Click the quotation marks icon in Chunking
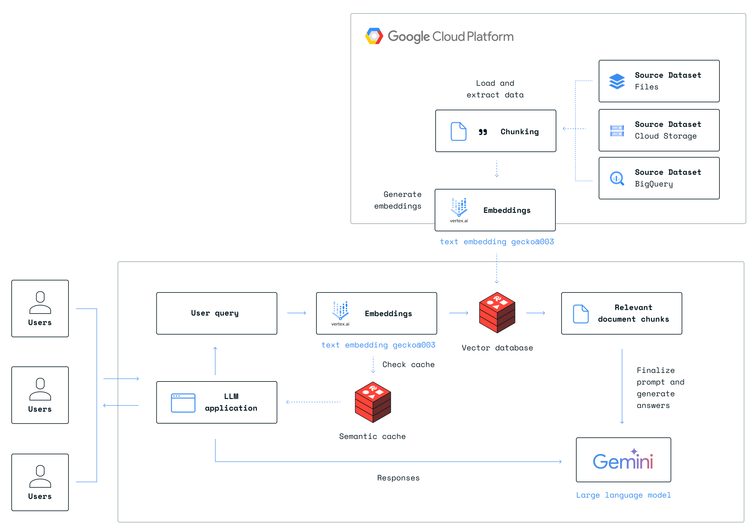756x532 pixels. [x=483, y=132]
